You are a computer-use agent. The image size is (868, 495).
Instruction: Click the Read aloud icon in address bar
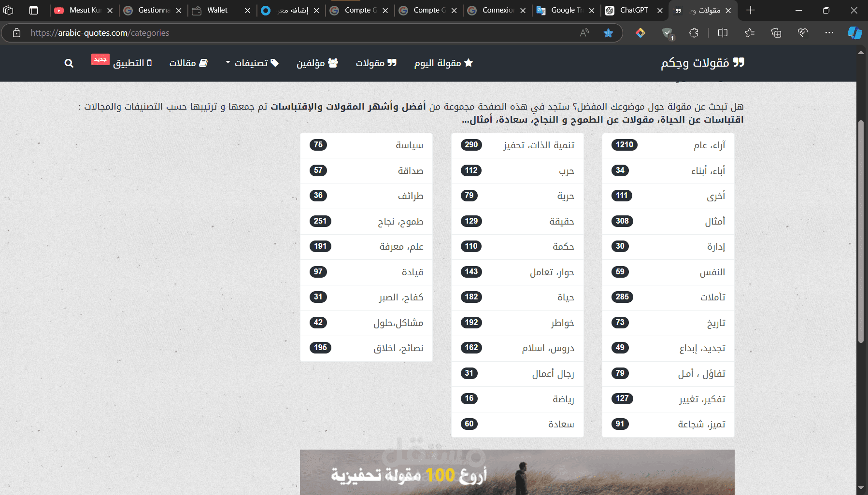[x=584, y=33]
